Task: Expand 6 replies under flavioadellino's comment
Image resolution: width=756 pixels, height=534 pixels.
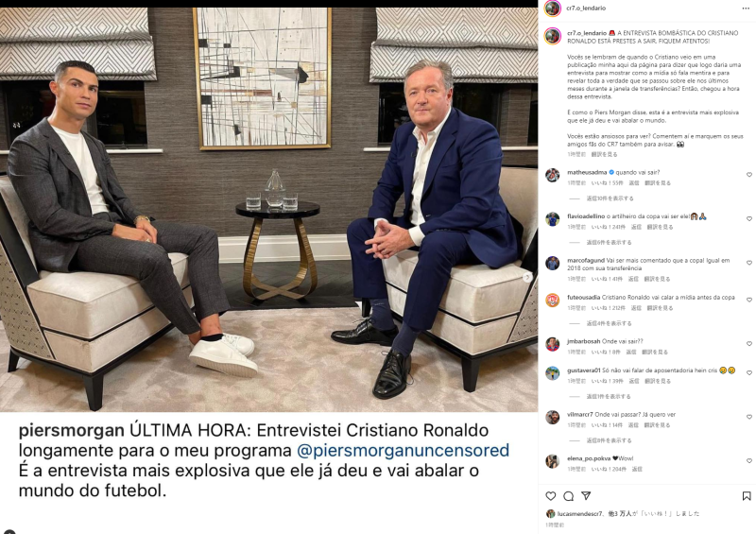Action: tap(609, 242)
